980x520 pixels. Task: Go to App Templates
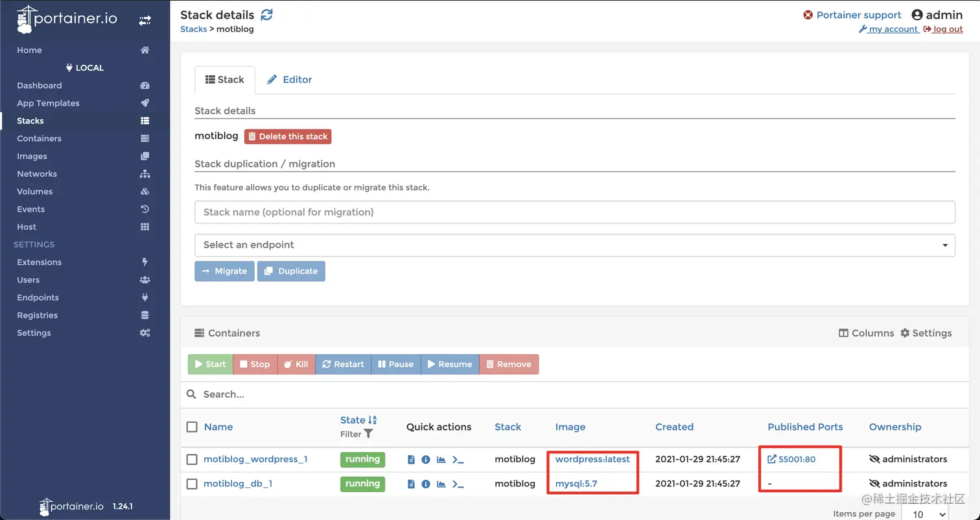(x=48, y=103)
